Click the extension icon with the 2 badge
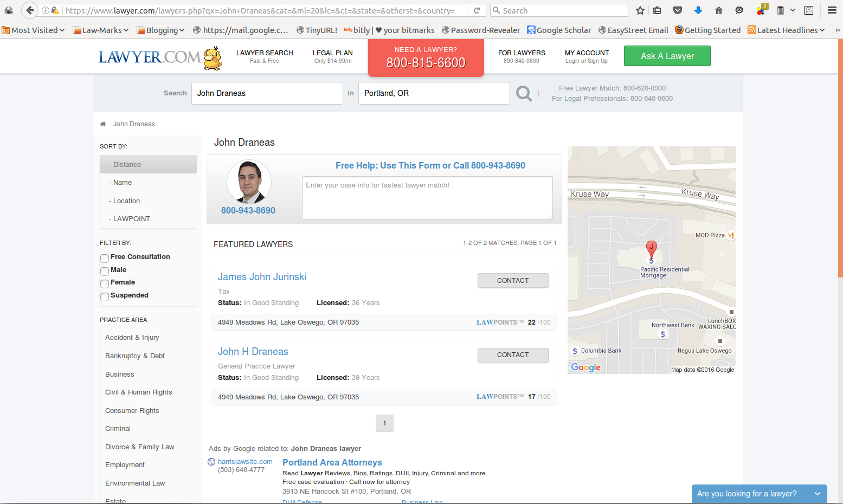This screenshot has height=504, width=843. click(762, 10)
